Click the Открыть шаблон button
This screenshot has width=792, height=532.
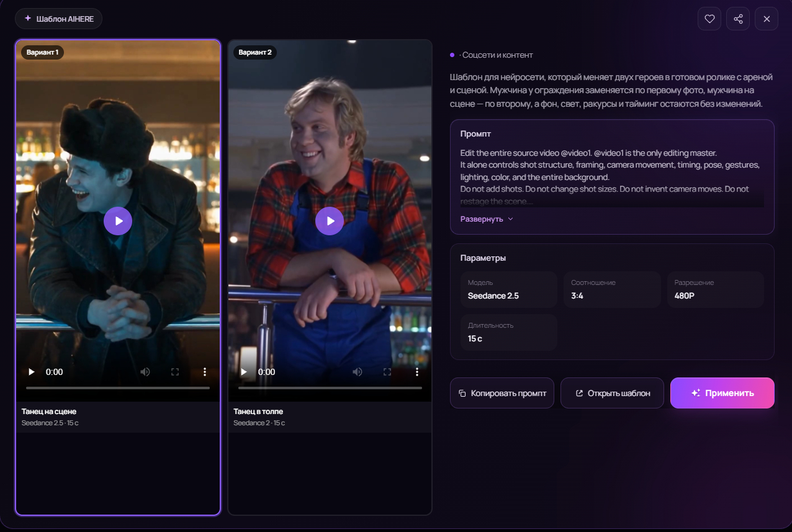click(612, 393)
